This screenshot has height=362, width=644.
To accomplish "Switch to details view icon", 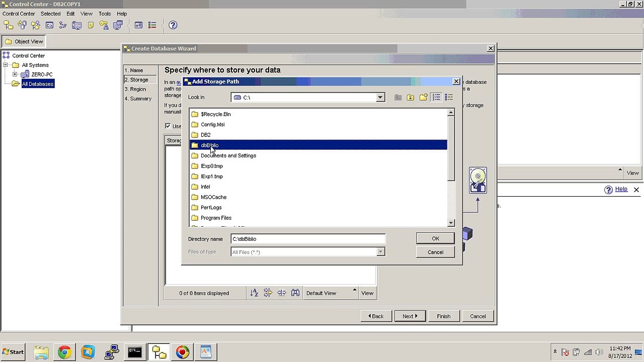I will (449, 98).
